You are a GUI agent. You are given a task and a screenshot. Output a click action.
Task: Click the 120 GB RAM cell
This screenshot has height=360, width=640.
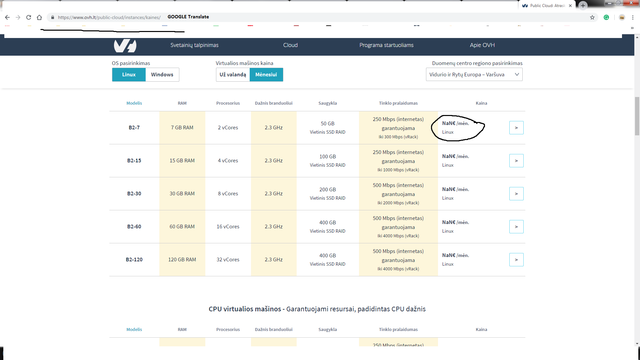[182, 260]
